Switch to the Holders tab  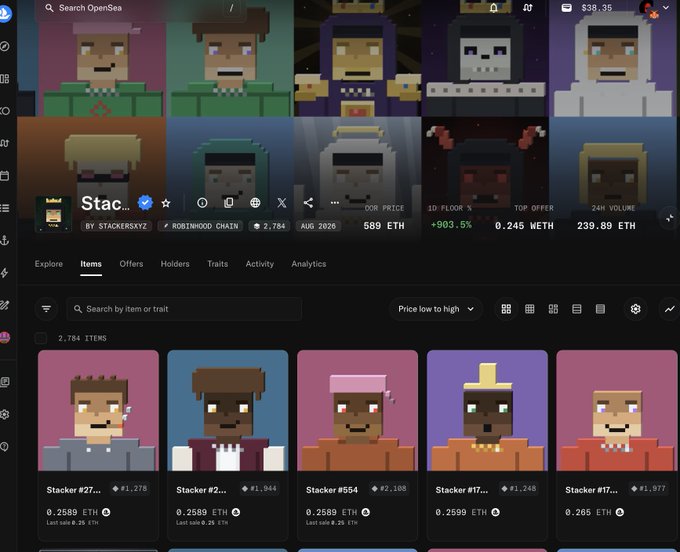175,264
